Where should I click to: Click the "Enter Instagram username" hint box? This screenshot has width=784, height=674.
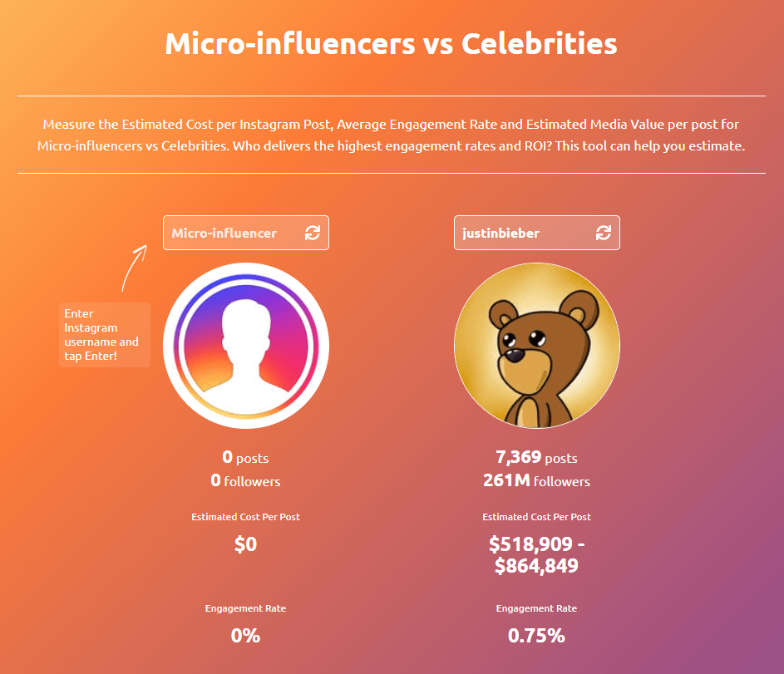point(104,335)
